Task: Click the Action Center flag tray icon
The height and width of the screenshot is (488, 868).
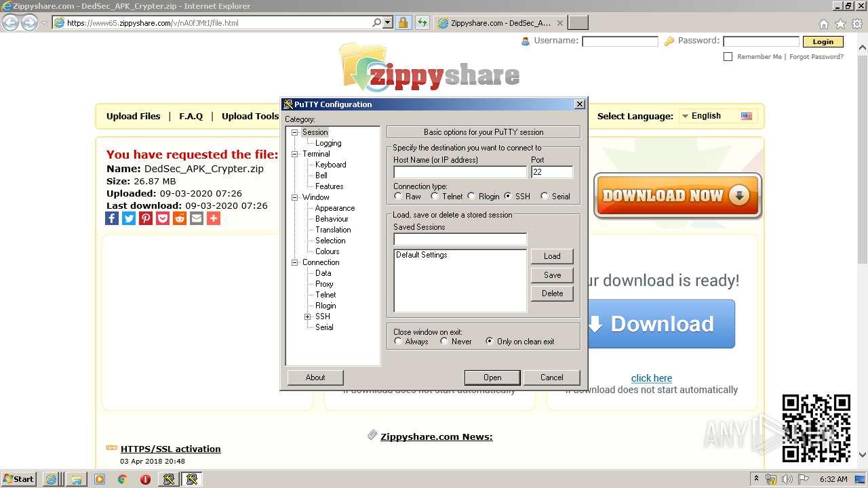Action: coord(803,479)
